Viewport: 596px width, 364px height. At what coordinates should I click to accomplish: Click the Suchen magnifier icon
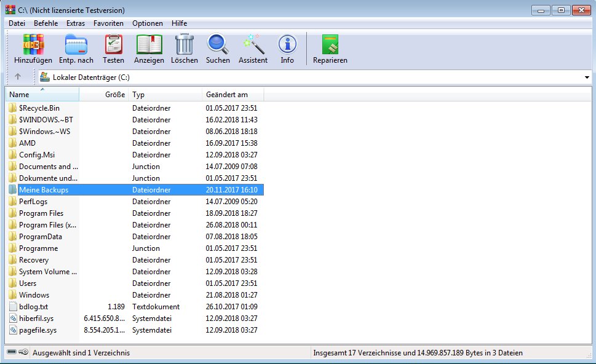[x=218, y=44]
